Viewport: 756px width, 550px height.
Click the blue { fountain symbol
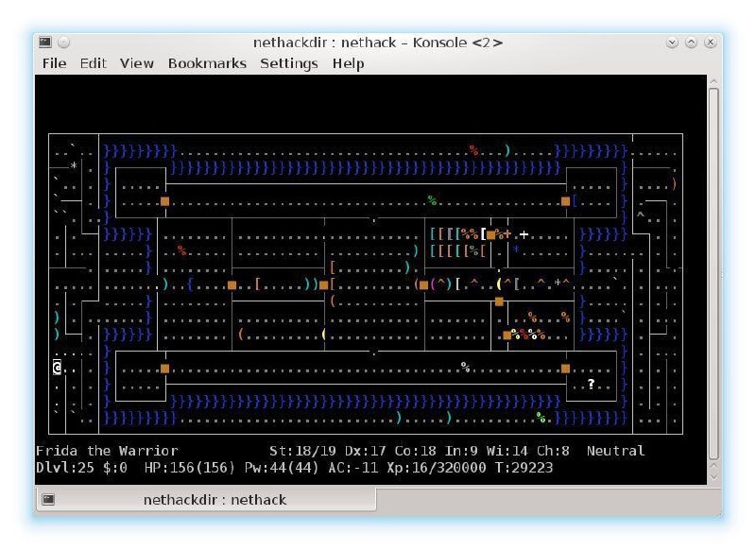click(191, 284)
